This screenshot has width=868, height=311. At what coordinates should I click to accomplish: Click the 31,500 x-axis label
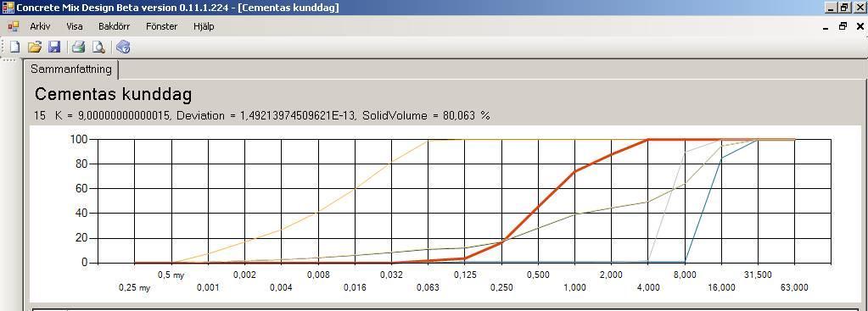tap(758, 275)
